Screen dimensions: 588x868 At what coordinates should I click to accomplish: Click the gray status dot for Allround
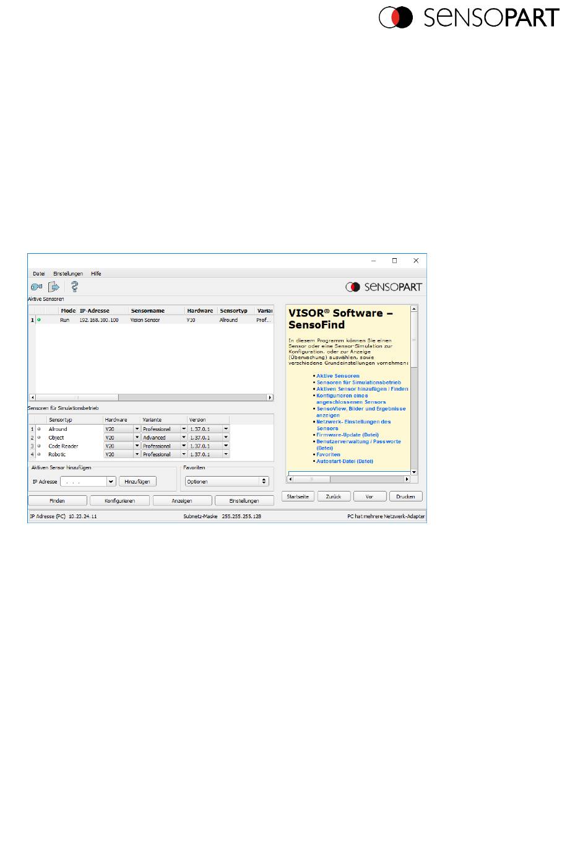[39, 429]
